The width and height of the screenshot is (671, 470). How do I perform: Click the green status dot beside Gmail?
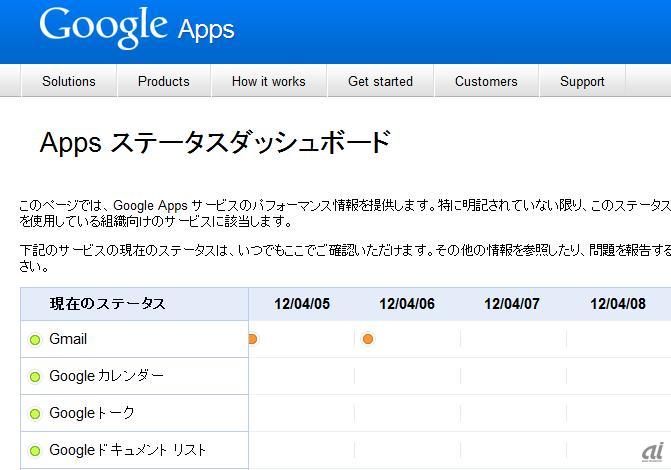(x=35, y=340)
